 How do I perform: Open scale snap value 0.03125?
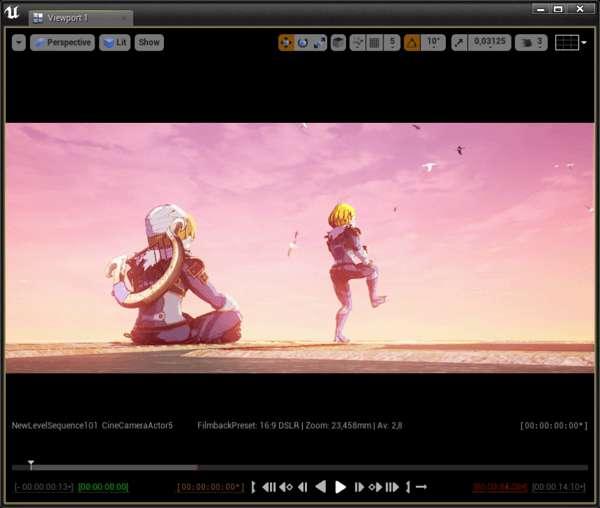489,42
